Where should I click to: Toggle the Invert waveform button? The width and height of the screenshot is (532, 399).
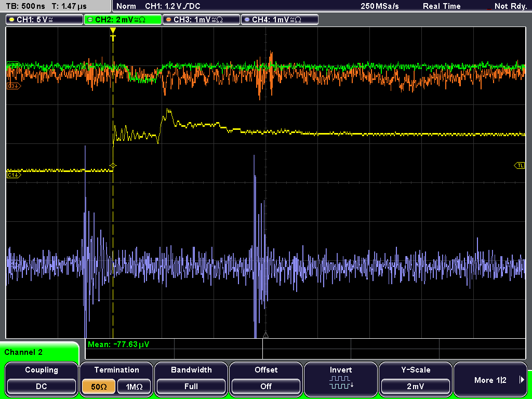(x=341, y=379)
